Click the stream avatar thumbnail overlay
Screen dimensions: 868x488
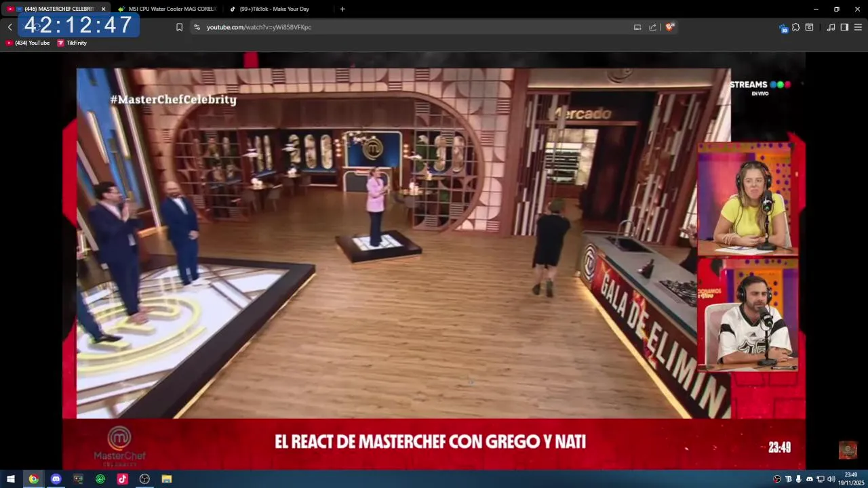(x=848, y=450)
